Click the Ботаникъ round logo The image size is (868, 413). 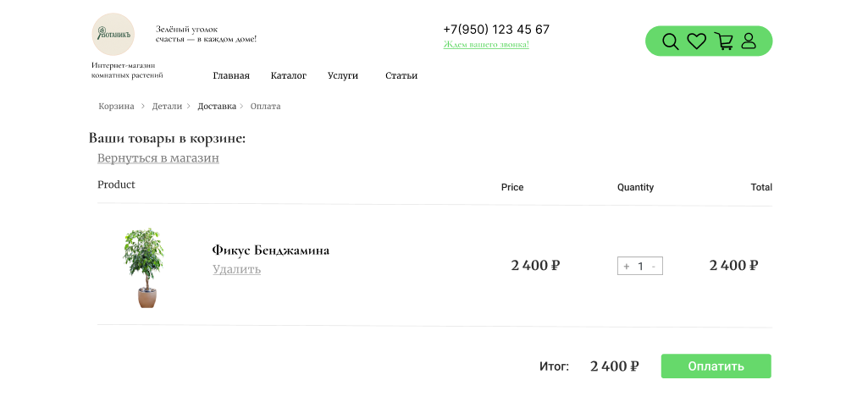[x=113, y=35]
